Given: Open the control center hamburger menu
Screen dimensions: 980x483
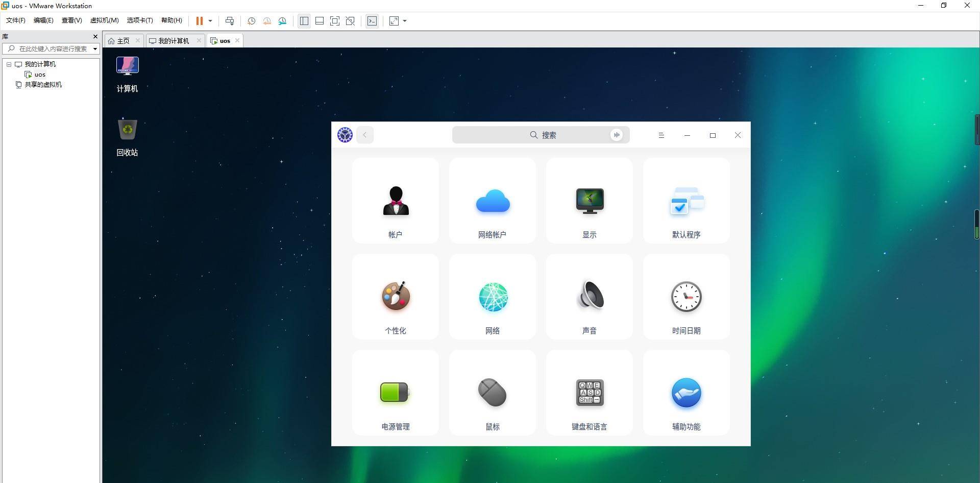Looking at the screenshot, I should point(661,135).
